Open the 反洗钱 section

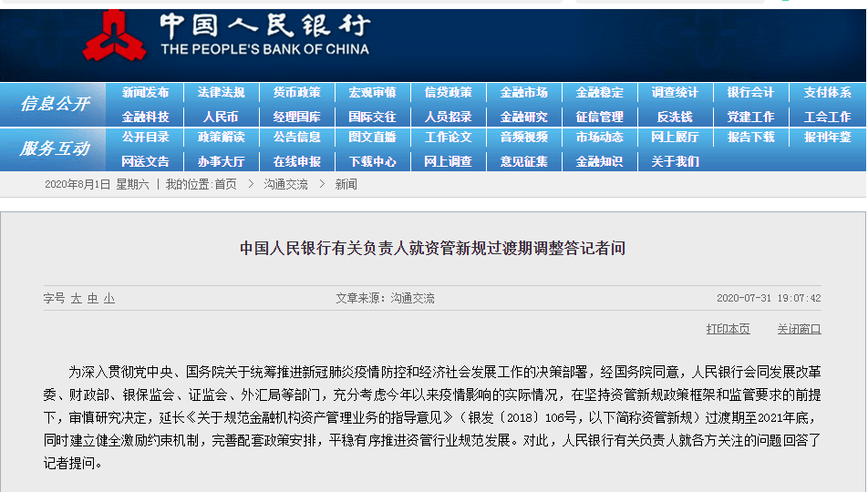[676, 117]
